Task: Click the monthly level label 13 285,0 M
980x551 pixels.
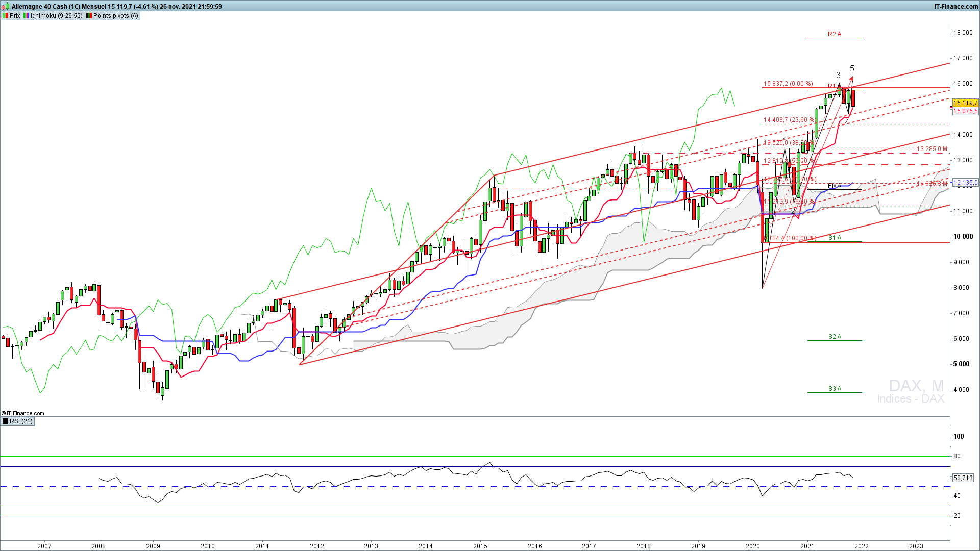Action: click(932, 149)
